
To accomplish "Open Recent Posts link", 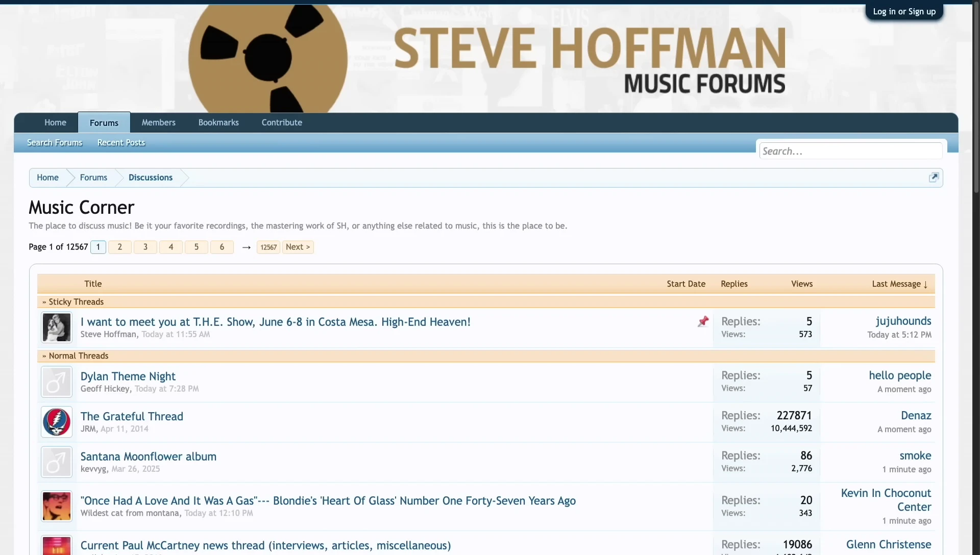I will coord(121,143).
